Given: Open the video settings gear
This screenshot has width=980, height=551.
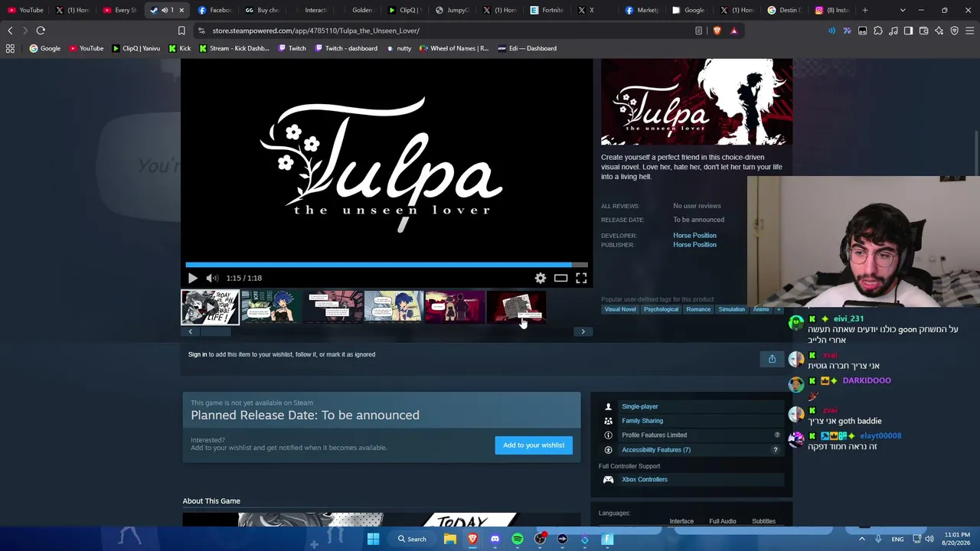Looking at the screenshot, I should click(541, 279).
